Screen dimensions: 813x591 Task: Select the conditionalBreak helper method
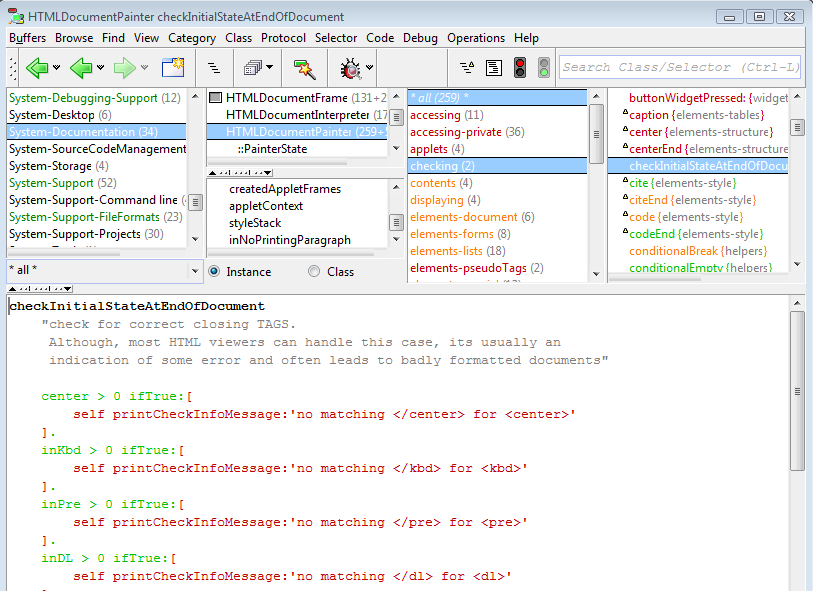(698, 251)
